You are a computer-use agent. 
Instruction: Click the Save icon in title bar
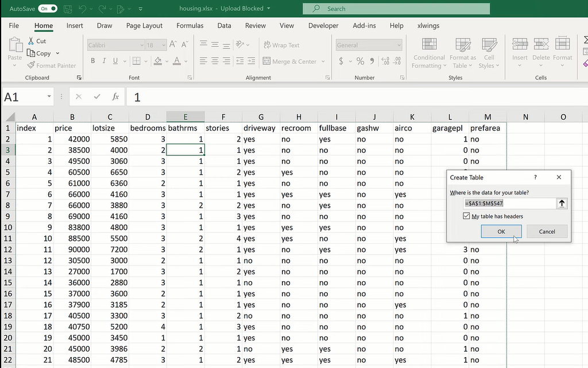[x=68, y=9]
